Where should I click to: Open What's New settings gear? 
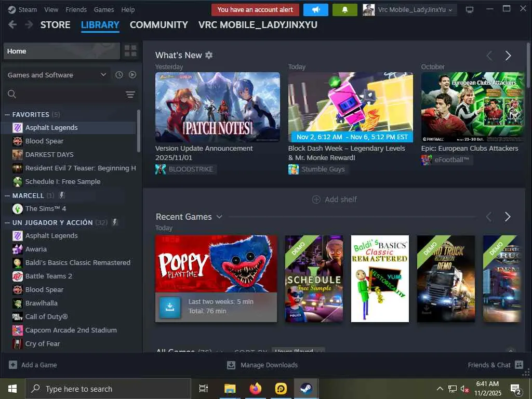tap(209, 55)
